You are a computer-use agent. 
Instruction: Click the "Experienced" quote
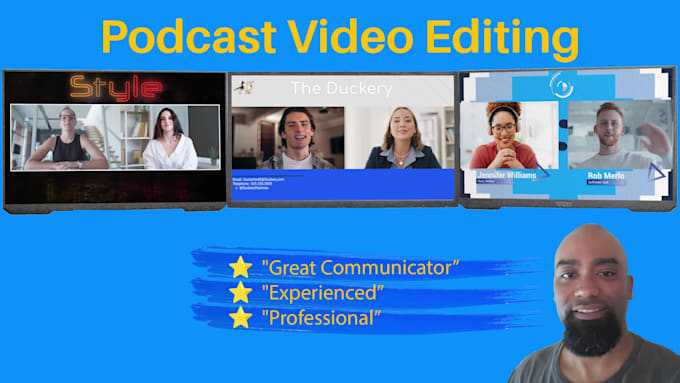pos(323,293)
